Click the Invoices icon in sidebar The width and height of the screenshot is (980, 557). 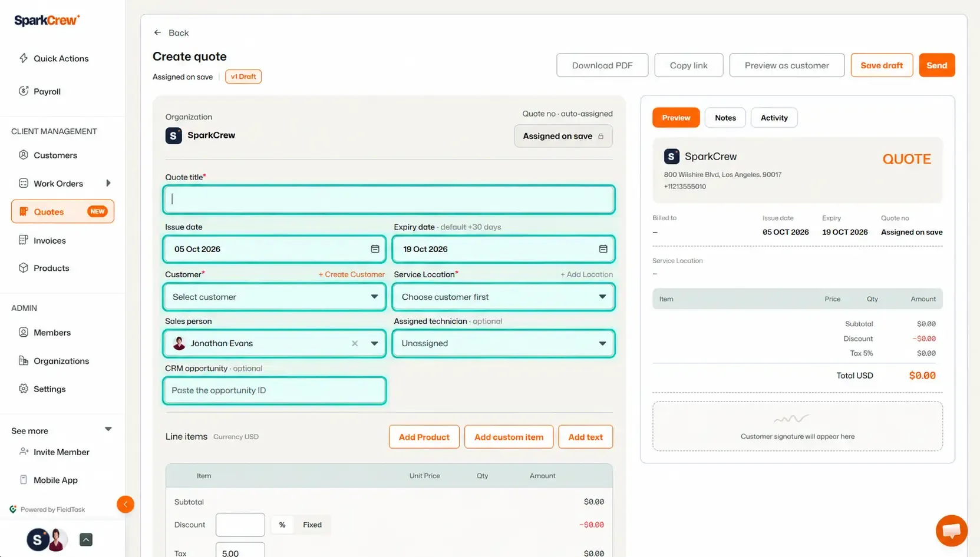tap(24, 240)
